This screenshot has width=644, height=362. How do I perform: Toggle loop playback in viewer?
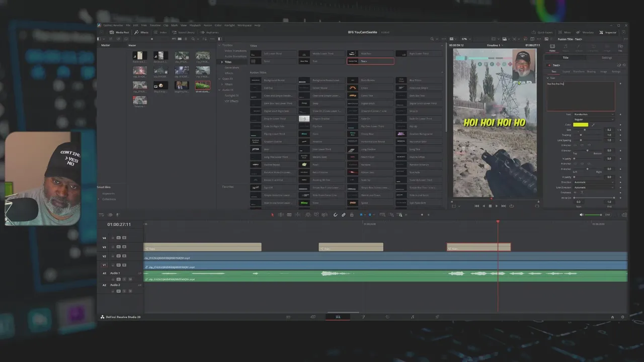[x=512, y=206]
